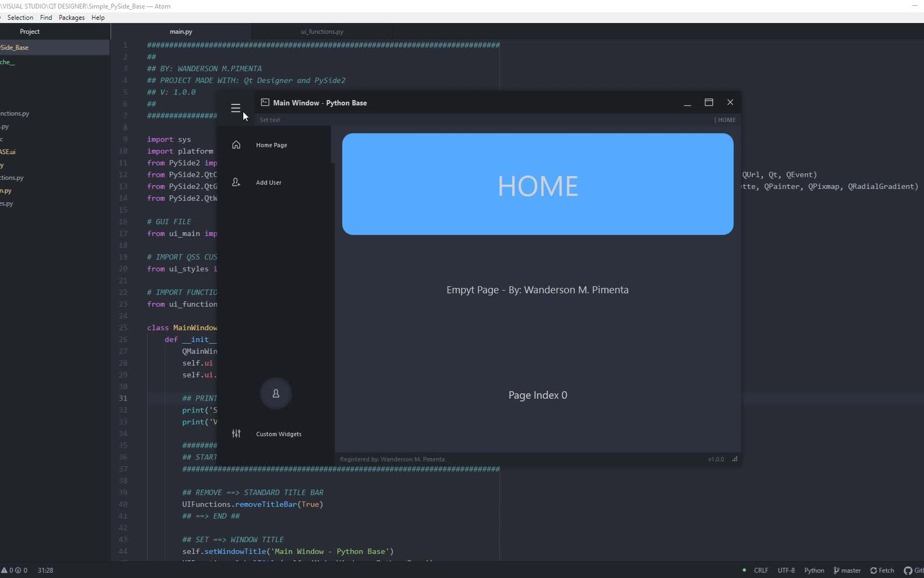The image size is (924, 578).
Task: Click the info messages counter icon
Action: pyautogui.click(x=18, y=571)
